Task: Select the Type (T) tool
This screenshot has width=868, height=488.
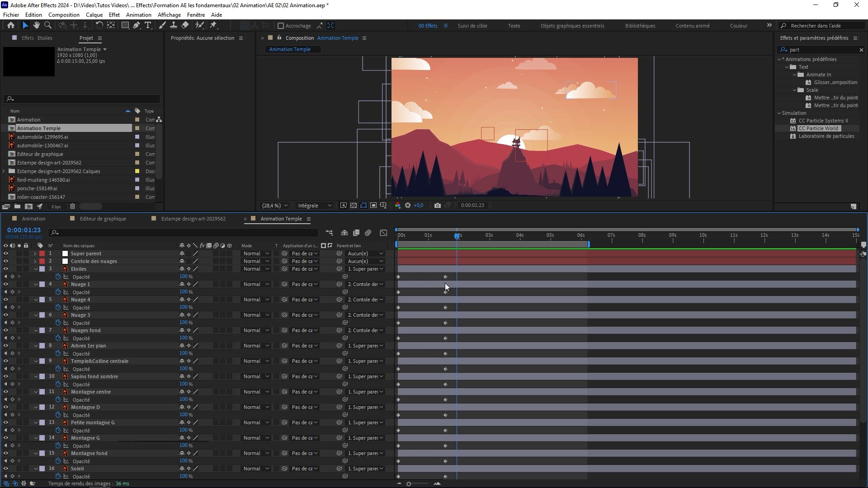Action: 148,25
